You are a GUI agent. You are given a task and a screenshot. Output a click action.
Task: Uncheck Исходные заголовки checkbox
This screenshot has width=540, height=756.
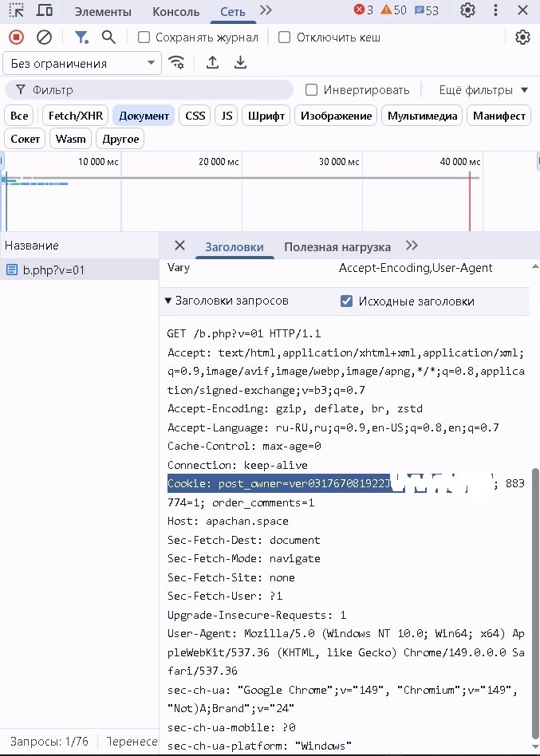coord(347,301)
